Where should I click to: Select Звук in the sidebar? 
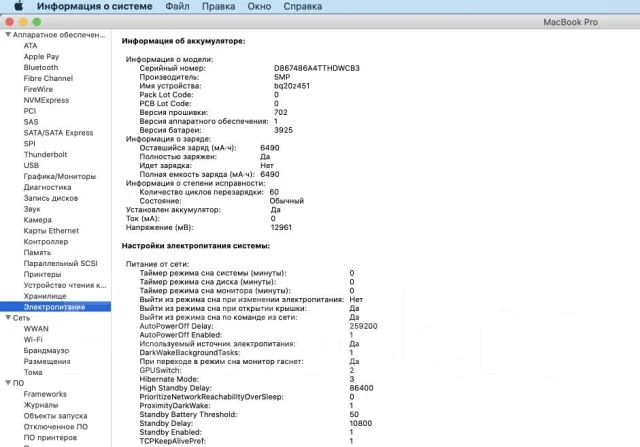(x=32, y=209)
